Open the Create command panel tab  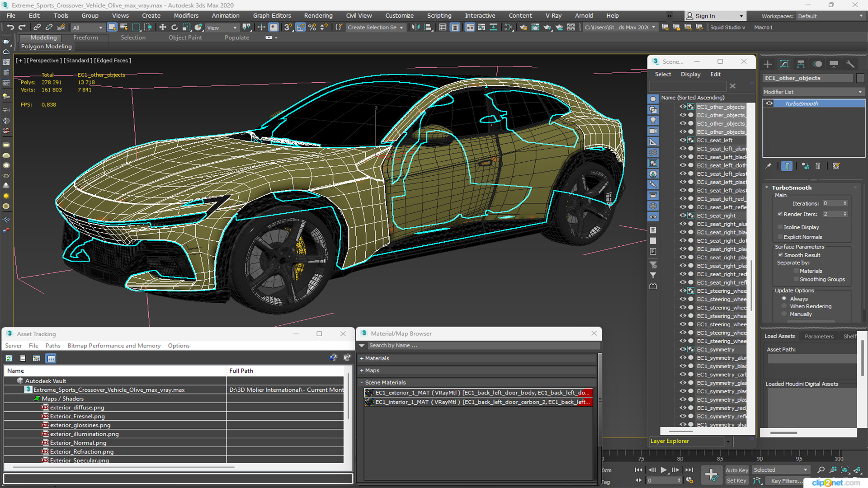click(x=768, y=64)
